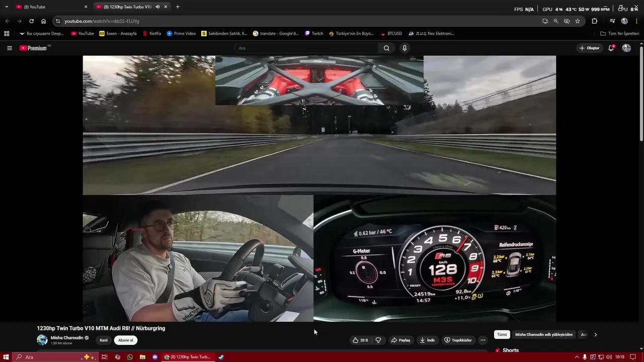Open Misha Charoudin channel name link
Screen dimensions: 644x362
click(x=67, y=338)
